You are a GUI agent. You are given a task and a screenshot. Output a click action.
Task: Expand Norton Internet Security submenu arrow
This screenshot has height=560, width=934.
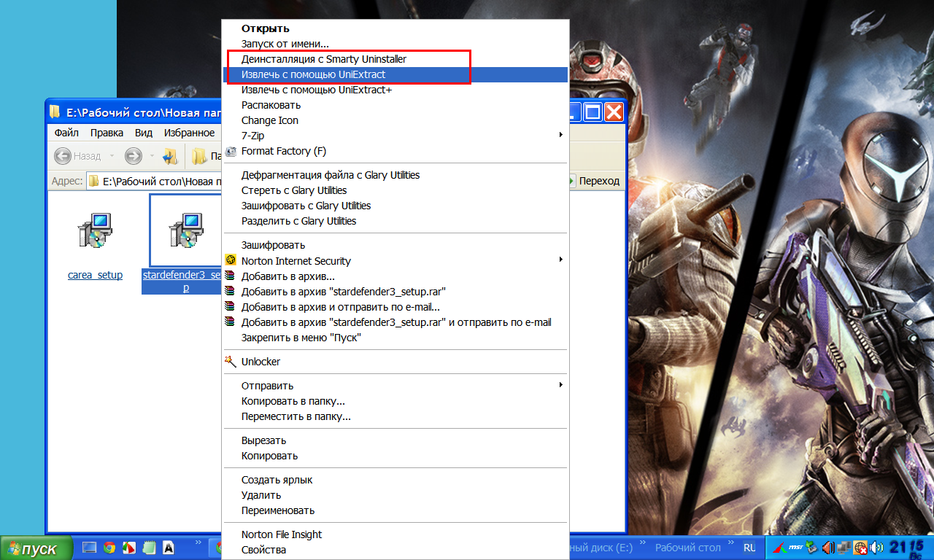click(560, 260)
